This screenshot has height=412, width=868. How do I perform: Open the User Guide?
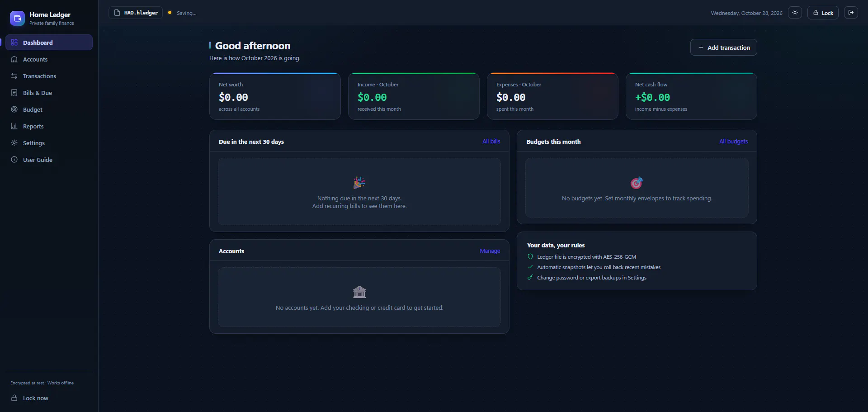[49, 160]
